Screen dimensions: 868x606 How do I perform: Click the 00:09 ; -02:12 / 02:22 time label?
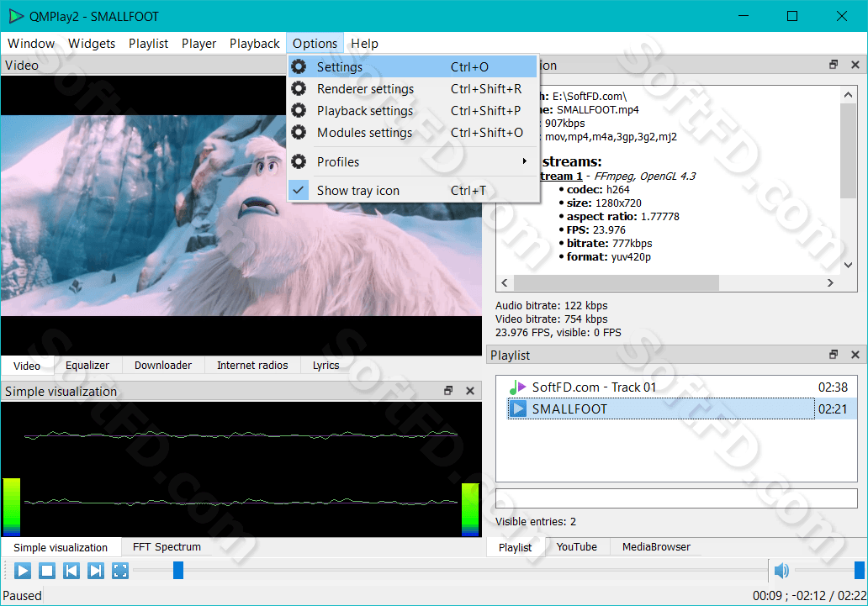[809, 596]
